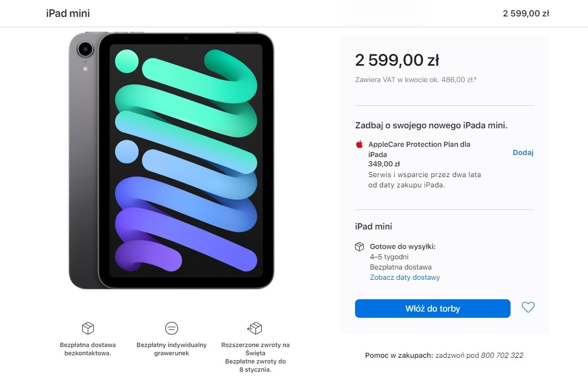Click the iPad rear camera in image
This screenshot has width=588, height=385.
point(85,49)
